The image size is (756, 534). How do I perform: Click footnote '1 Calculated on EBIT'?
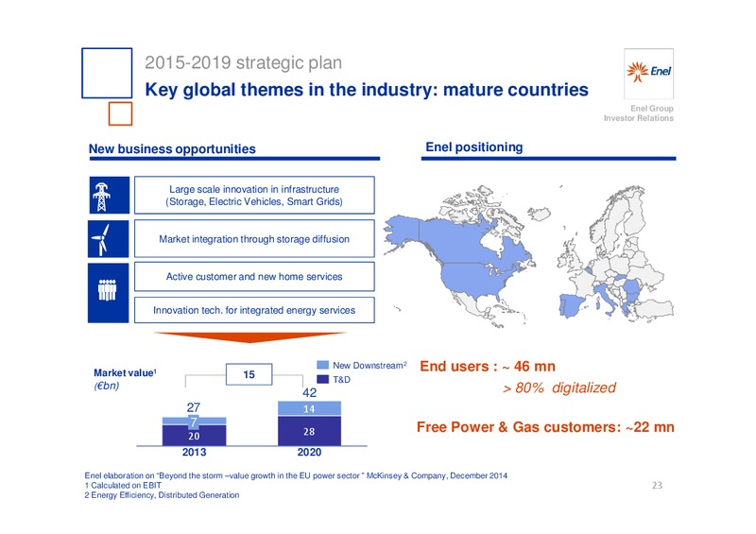123,485
